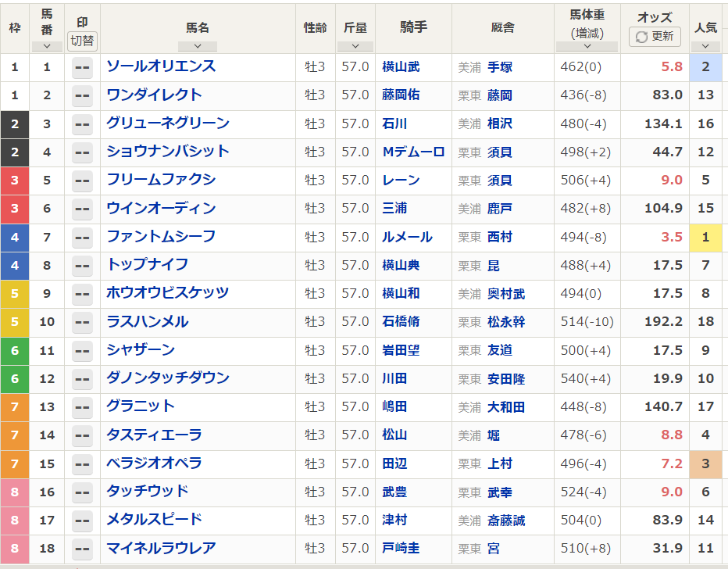Open the 人気 sort dropdown arrow
The height and width of the screenshot is (569, 728).
(x=705, y=46)
